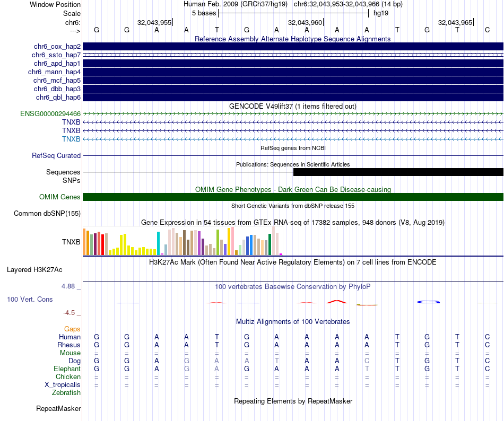
Task: Click the chr6_cox_hap2 track label
Action: coord(57,47)
